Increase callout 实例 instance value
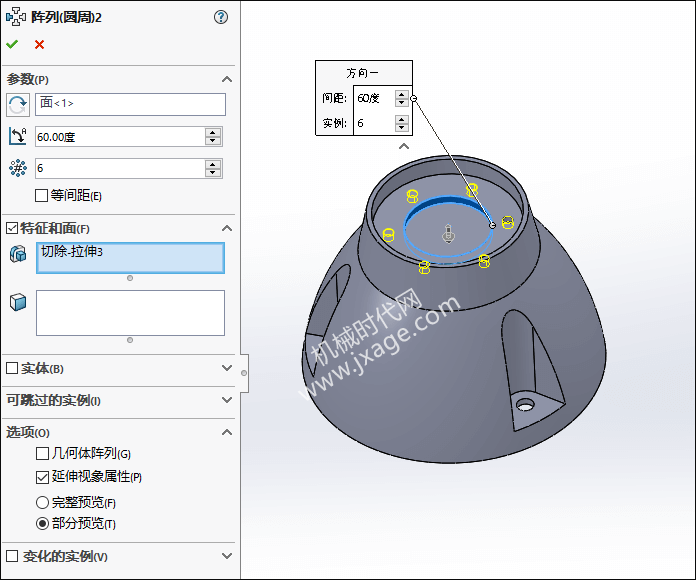The height and width of the screenshot is (580, 696). tap(402, 119)
